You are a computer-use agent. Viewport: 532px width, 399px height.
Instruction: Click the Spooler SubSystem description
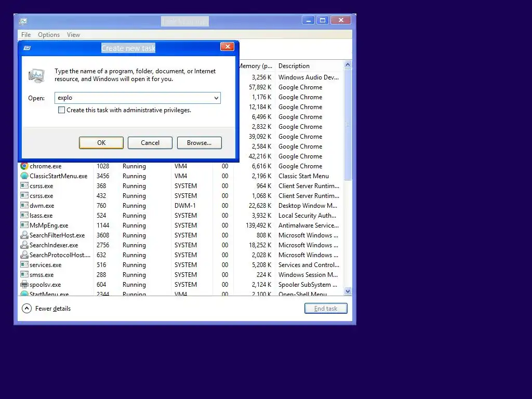click(x=308, y=284)
